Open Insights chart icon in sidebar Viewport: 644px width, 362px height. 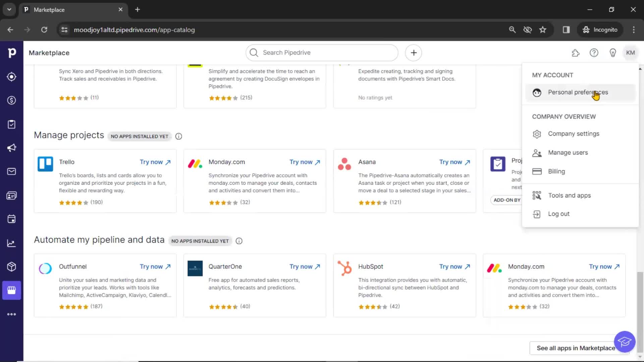(12, 243)
